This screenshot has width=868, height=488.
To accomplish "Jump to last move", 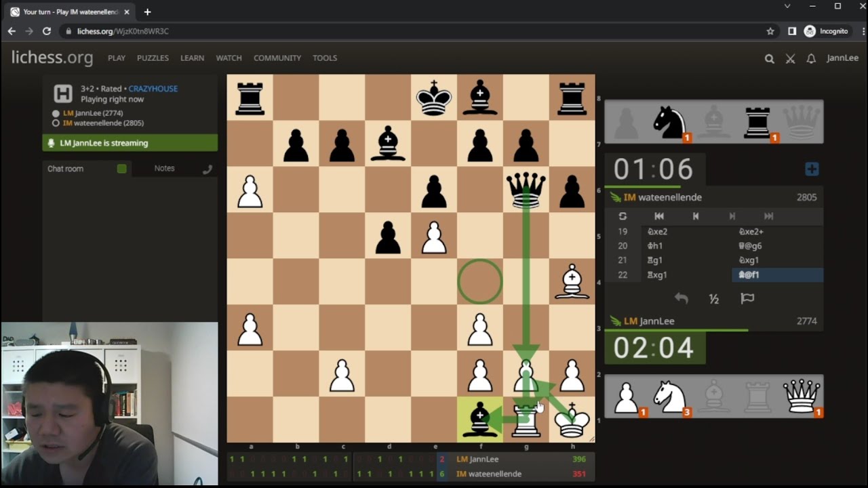I will click(768, 216).
